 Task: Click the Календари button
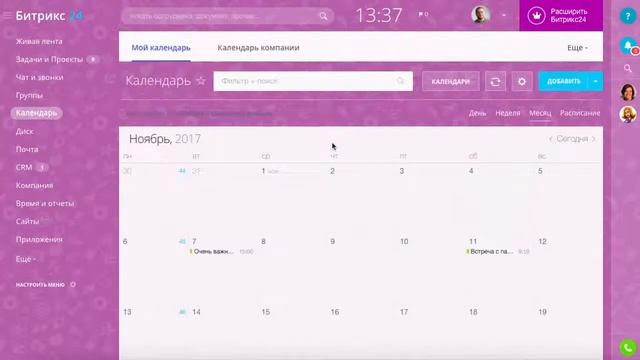click(451, 82)
